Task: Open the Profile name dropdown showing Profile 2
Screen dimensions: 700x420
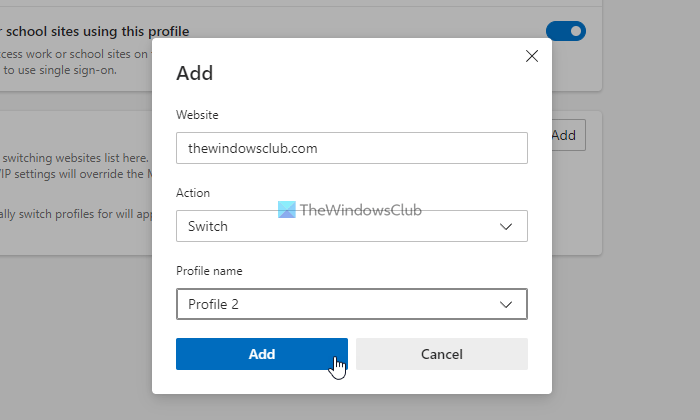Action: click(x=352, y=304)
